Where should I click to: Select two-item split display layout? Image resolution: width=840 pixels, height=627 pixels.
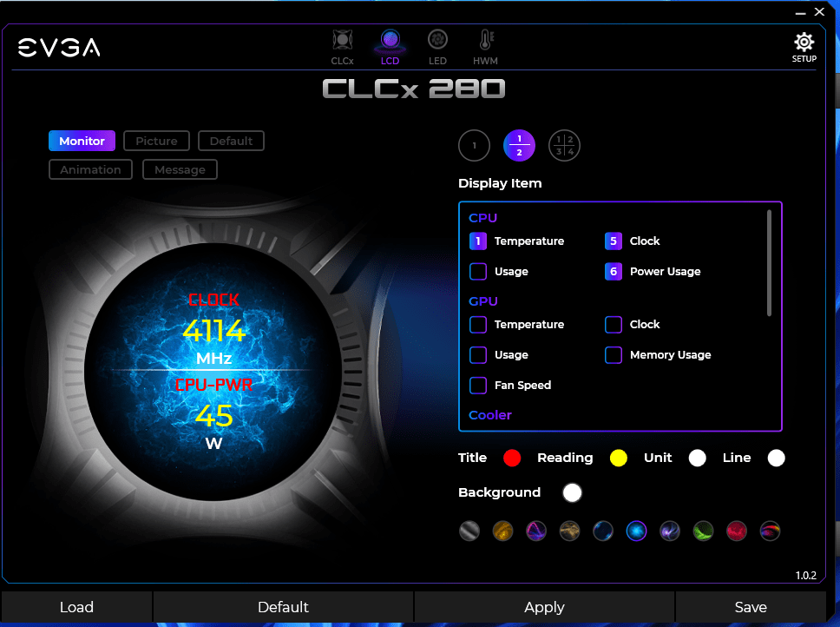(519, 145)
